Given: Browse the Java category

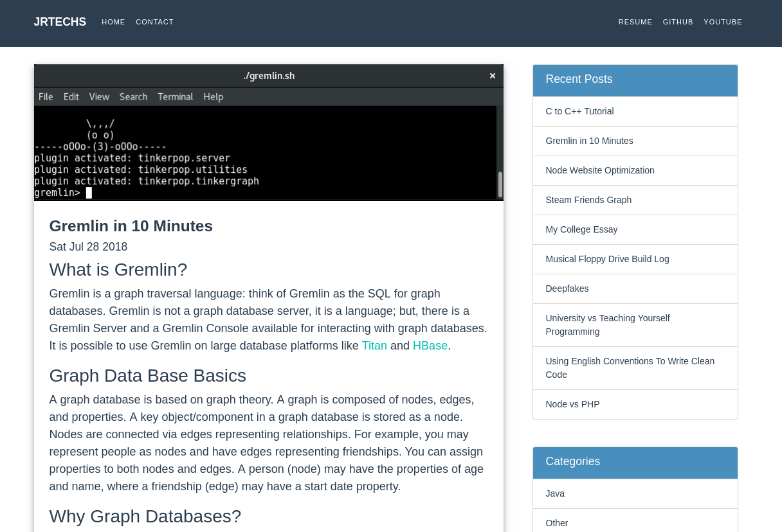Looking at the screenshot, I should (555, 493).
